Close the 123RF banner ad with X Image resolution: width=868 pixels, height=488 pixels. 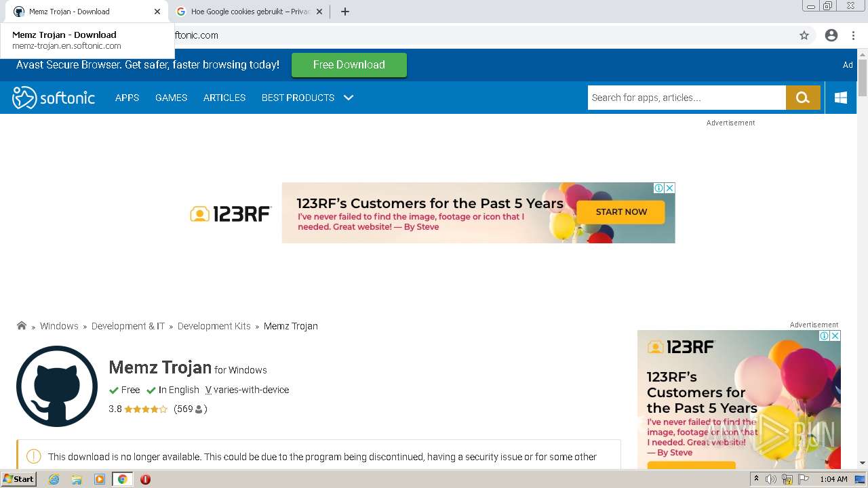[669, 188]
